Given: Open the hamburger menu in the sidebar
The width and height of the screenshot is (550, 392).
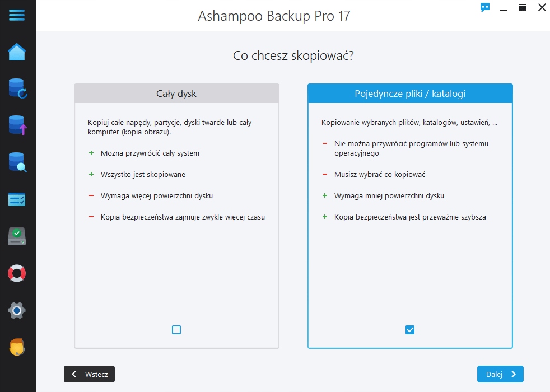Looking at the screenshot, I should coord(17,15).
